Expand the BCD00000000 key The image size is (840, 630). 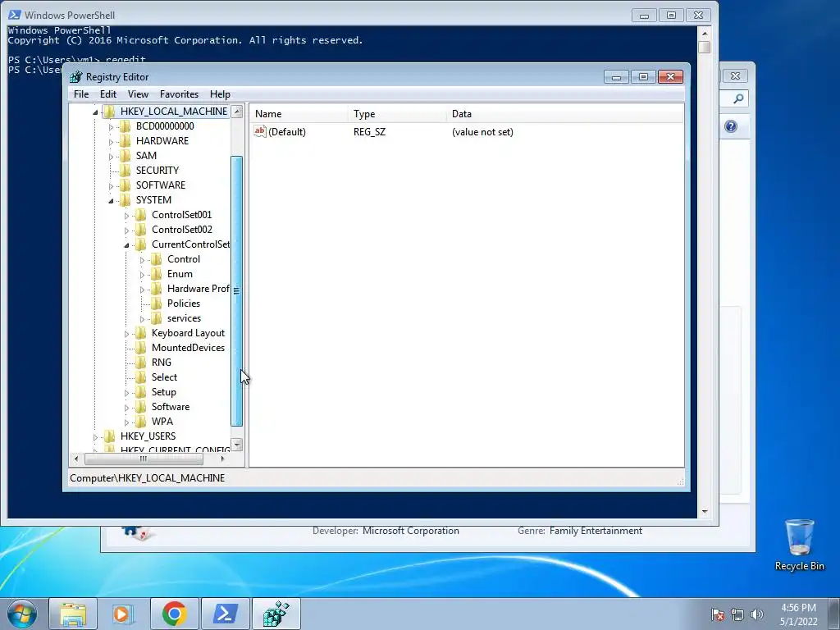tap(111, 127)
